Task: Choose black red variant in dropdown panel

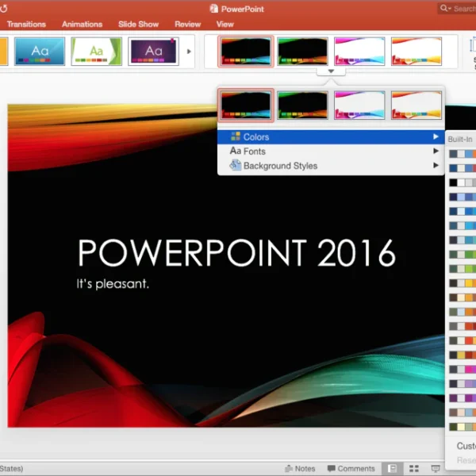Action: (246, 105)
